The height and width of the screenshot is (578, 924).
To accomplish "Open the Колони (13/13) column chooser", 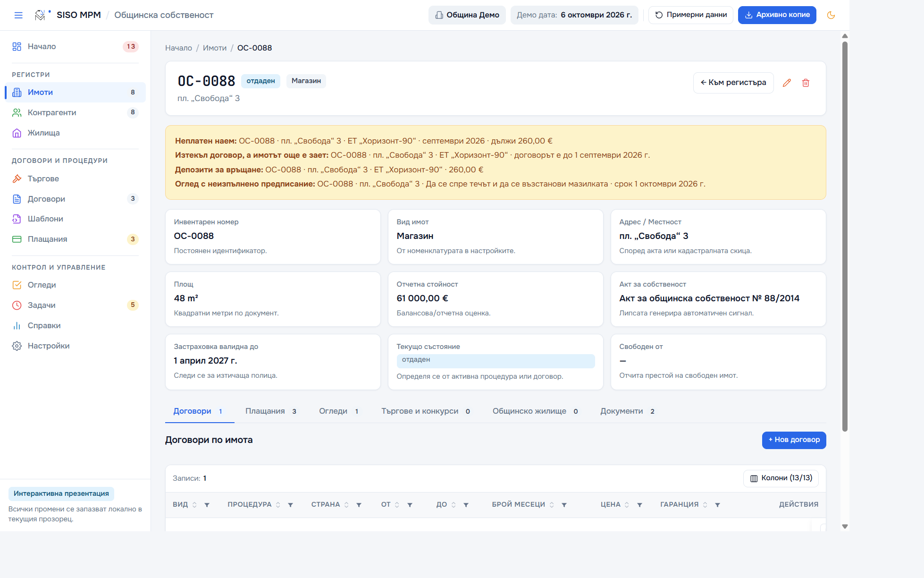I will [781, 478].
